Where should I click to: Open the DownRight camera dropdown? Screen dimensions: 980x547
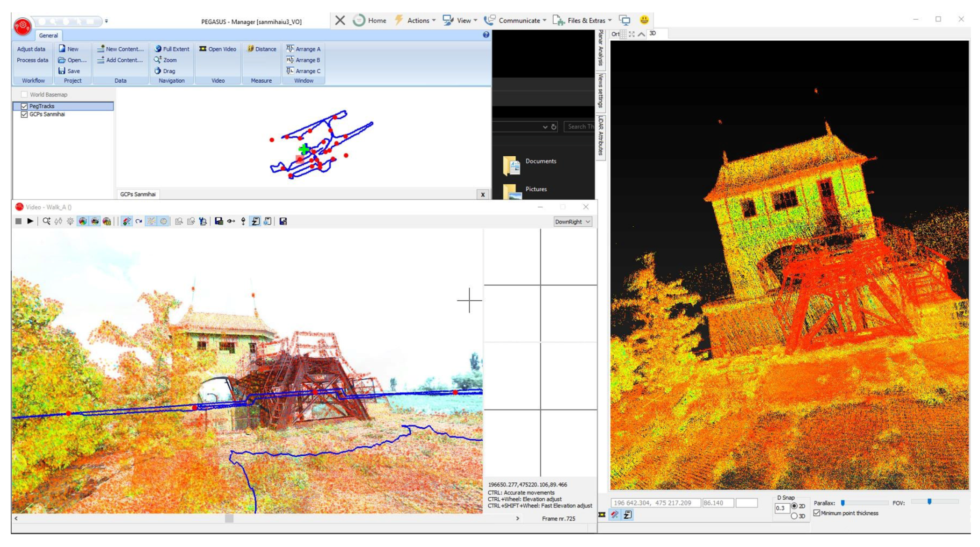click(573, 222)
